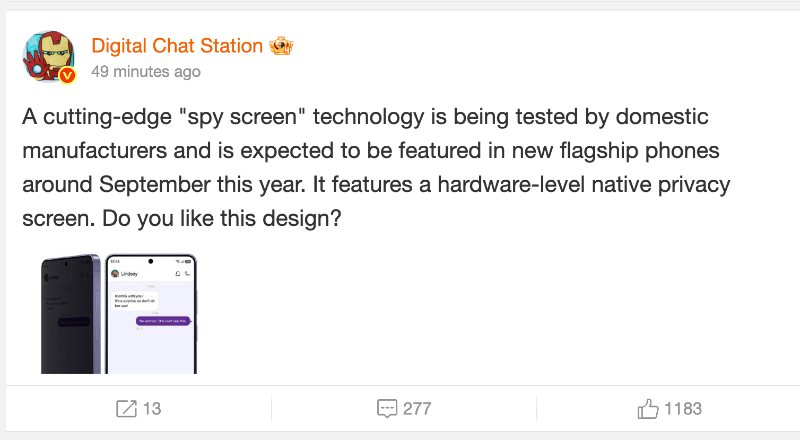The image size is (800, 440).
Task: Click the orange verified V badge
Action: 68,77
